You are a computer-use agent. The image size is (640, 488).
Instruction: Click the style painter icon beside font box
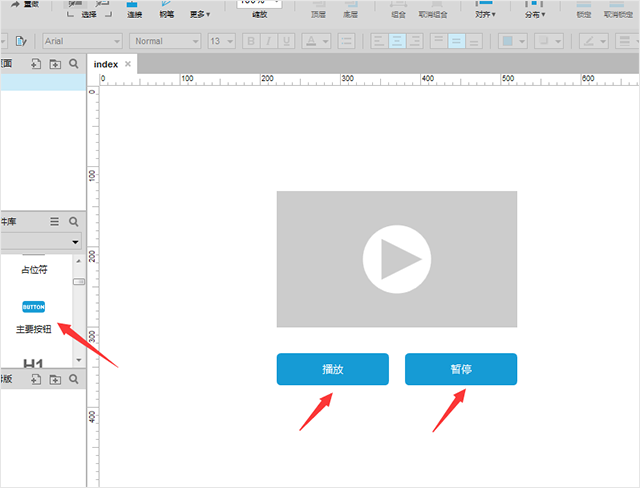coord(20,41)
